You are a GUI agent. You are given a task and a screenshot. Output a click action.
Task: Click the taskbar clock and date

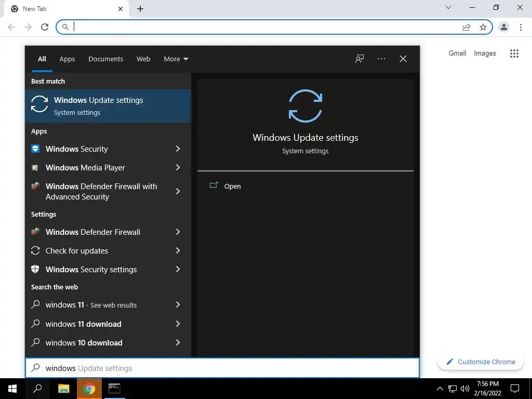[x=487, y=389]
